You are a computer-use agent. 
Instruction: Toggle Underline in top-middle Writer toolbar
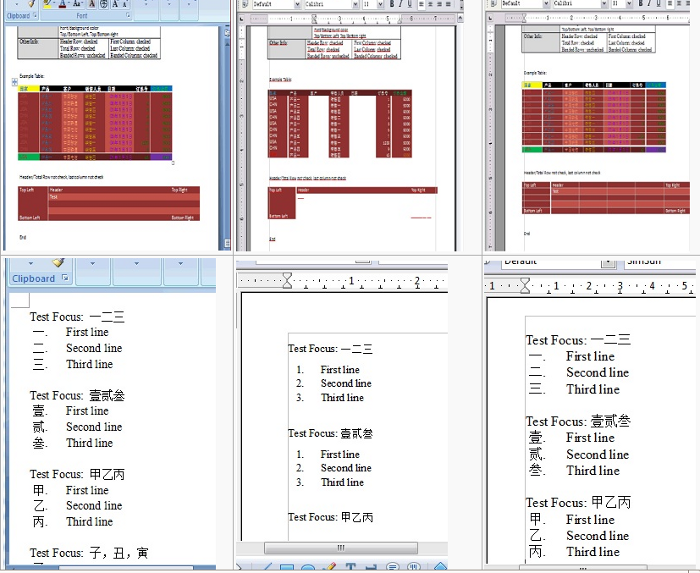click(x=409, y=4)
